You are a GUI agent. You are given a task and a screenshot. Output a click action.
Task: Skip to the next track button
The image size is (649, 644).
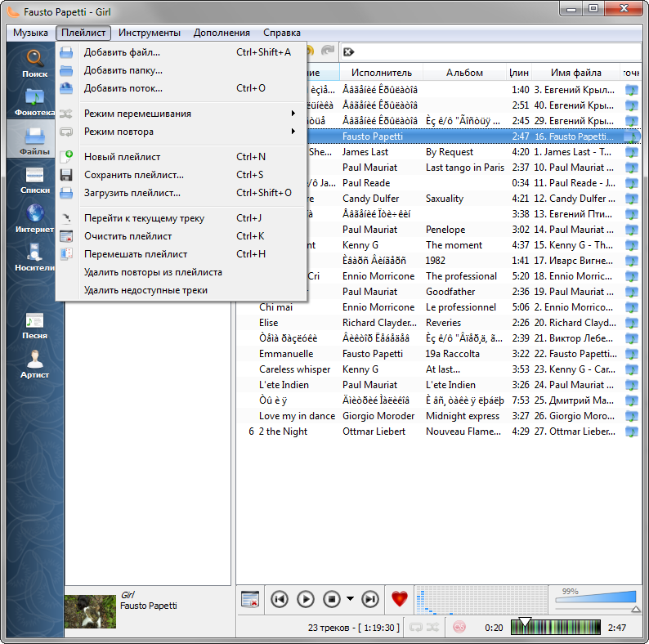pos(370,599)
